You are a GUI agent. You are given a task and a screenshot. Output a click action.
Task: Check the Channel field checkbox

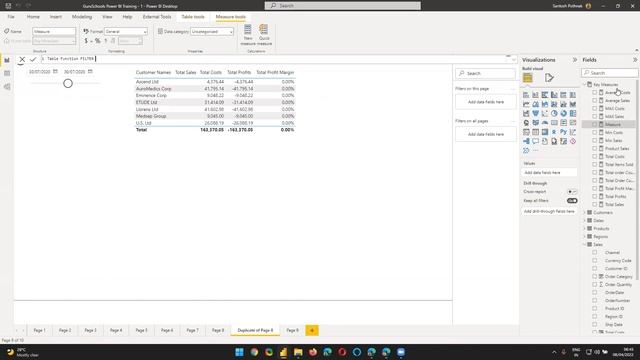click(x=595, y=252)
